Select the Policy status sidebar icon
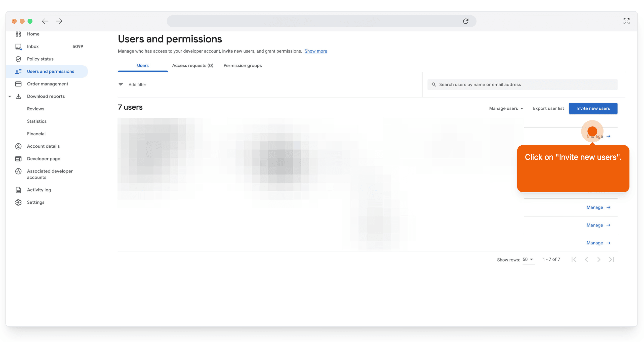The height and width of the screenshot is (342, 644). point(18,59)
